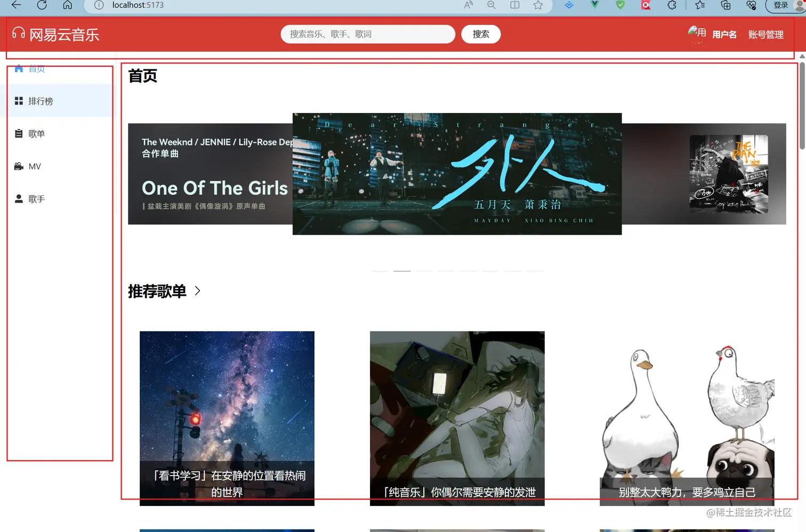Focus the 搜索音乐、歌手、歌词 search field
This screenshot has height=532, width=806.
click(368, 34)
